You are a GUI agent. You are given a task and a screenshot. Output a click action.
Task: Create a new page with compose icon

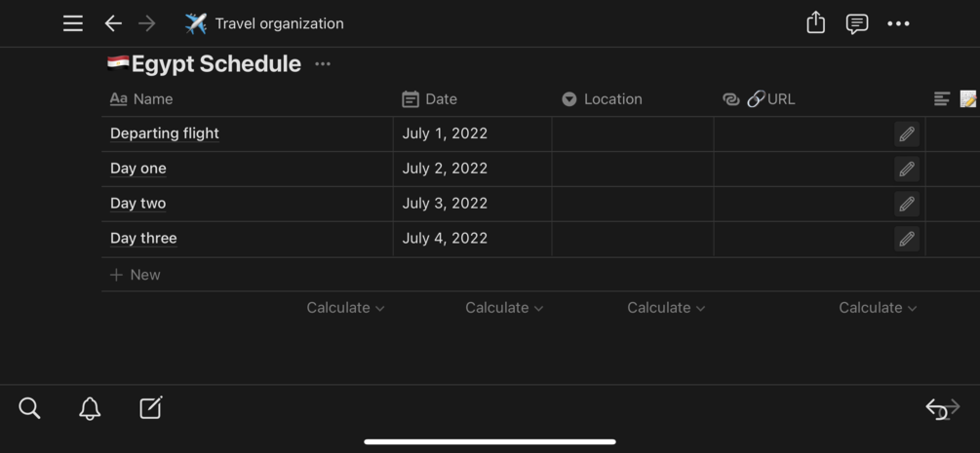[x=150, y=408]
